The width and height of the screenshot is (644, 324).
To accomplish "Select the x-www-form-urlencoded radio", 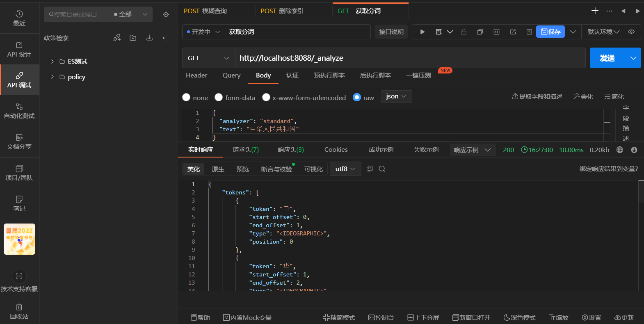I will pyautogui.click(x=266, y=97).
